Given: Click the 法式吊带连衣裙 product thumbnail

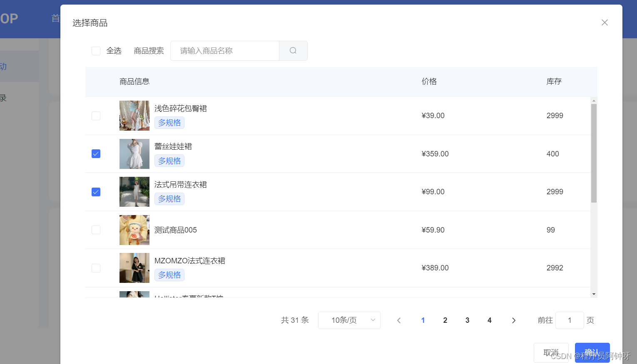Looking at the screenshot, I should pos(134,192).
